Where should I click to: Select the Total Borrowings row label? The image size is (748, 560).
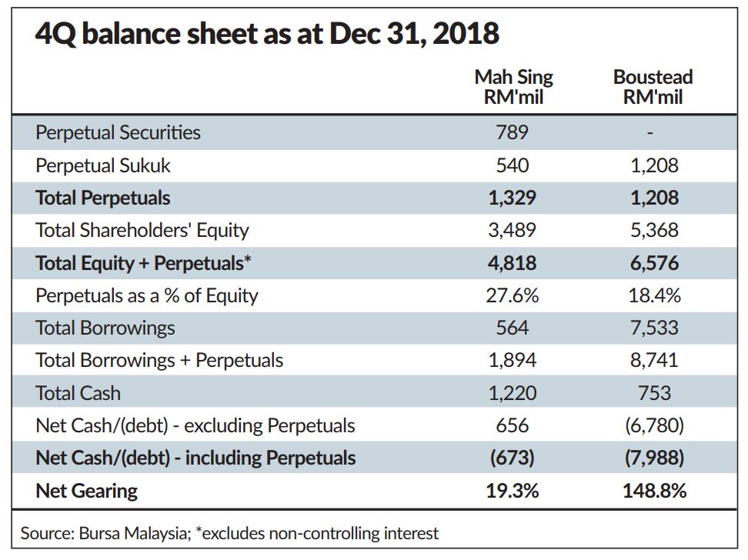point(105,328)
